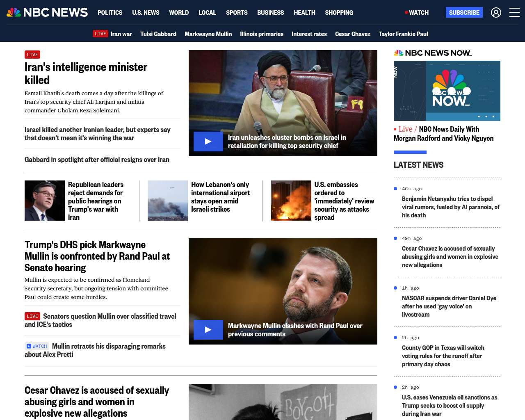Click the NBC News Now logo heading
Viewport: 525px width, 420px height.
tap(433, 53)
